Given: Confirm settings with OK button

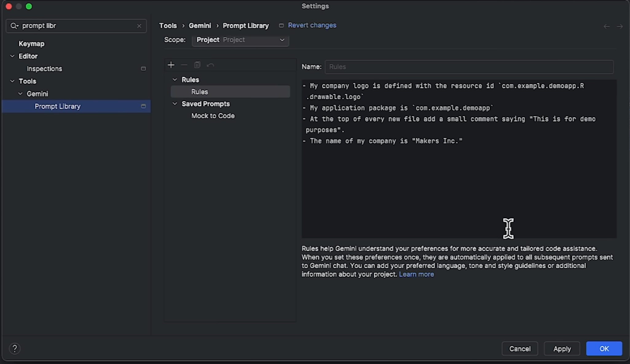Looking at the screenshot, I should 604,349.
